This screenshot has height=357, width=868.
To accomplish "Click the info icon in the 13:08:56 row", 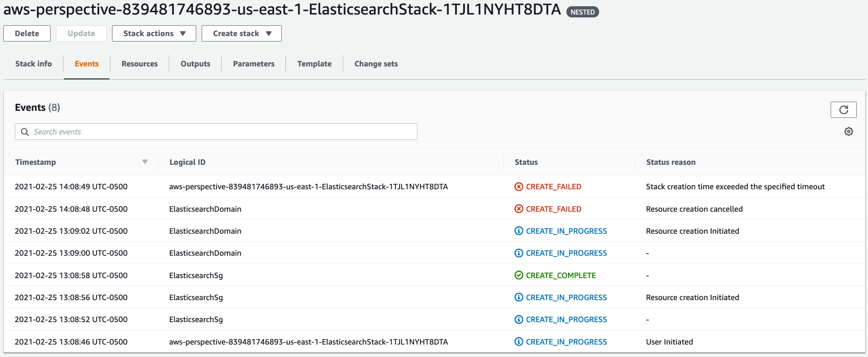I will 519,297.
